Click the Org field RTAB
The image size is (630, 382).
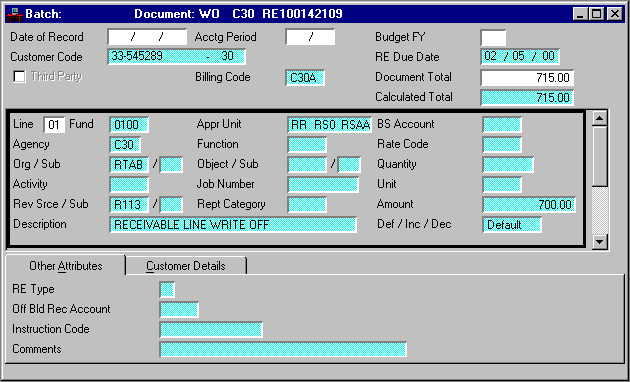(x=129, y=165)
